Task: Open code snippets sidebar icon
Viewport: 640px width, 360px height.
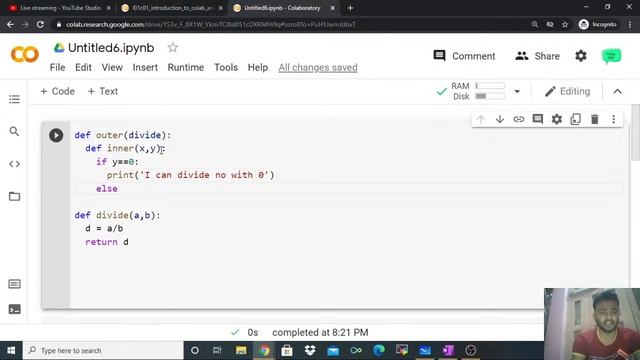Action: [14, 164]
